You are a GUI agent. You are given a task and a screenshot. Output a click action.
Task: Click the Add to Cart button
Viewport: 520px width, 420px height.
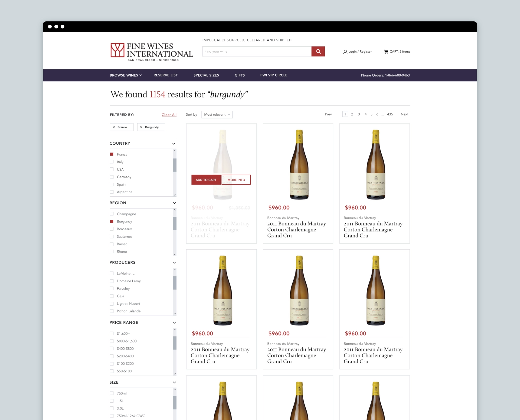click(206, 180)
